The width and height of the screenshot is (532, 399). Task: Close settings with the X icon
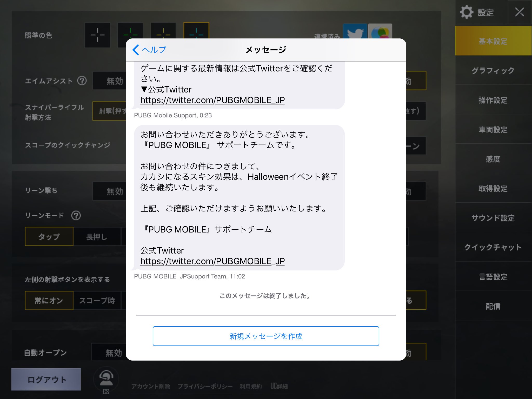520,12
